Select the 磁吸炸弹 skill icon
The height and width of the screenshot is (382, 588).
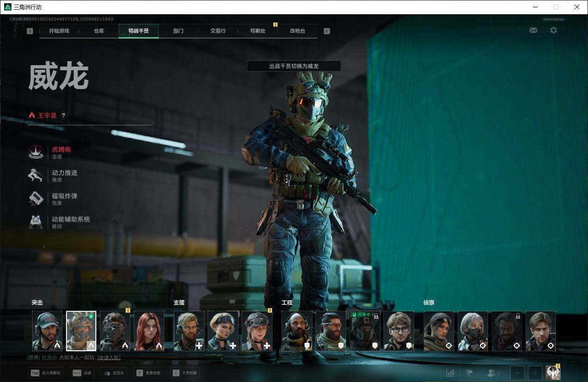point(36,198)
